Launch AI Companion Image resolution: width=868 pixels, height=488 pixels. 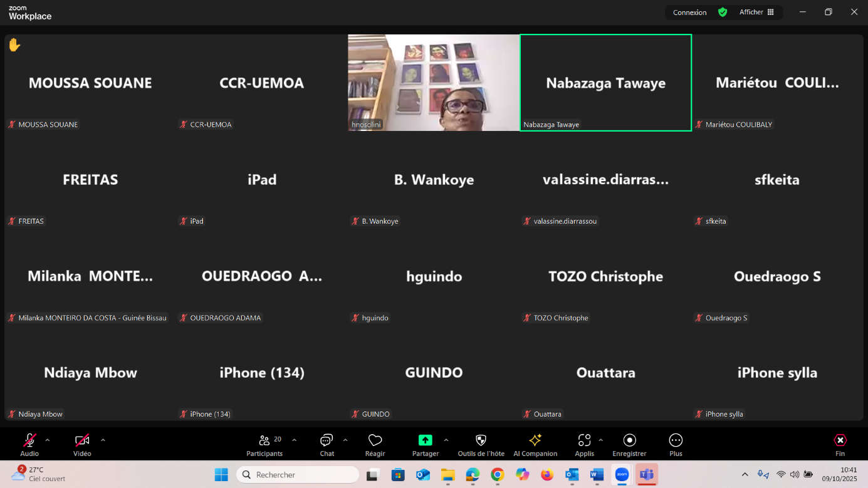535,445
